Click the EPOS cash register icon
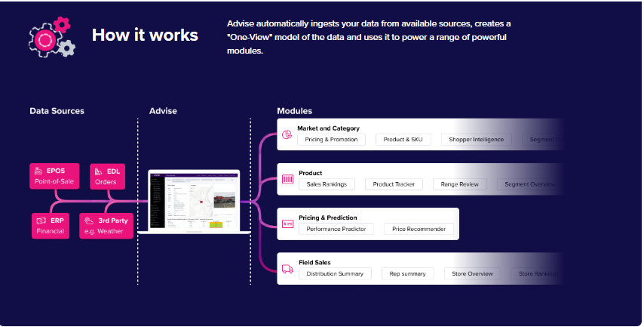 point(38,171)
